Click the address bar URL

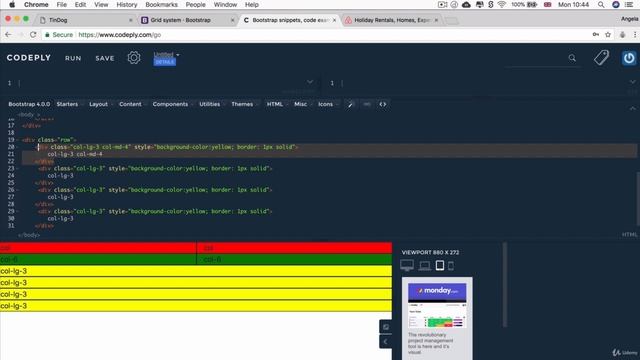[x=120, y=35]
